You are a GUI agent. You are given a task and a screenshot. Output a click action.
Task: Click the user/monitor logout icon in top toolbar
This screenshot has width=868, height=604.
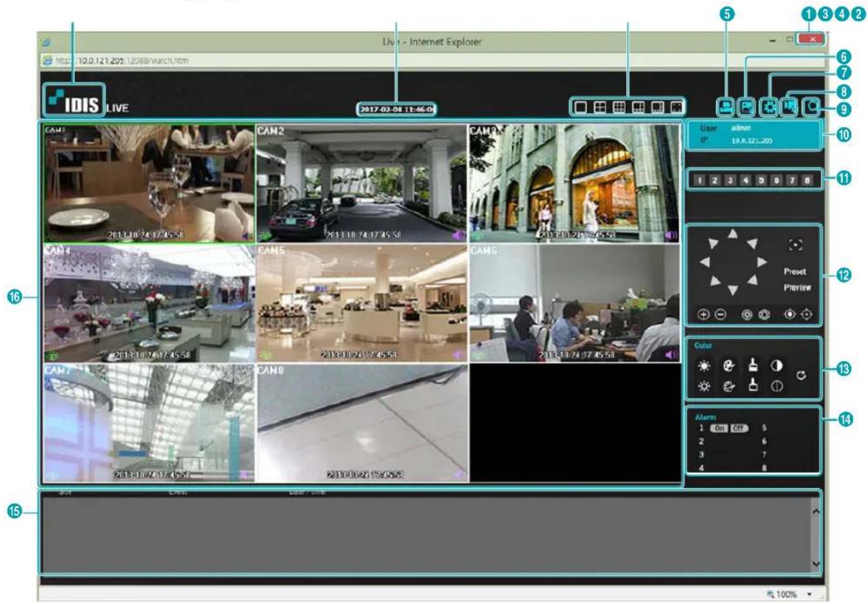pyautogui.click(x=725, y=107)
